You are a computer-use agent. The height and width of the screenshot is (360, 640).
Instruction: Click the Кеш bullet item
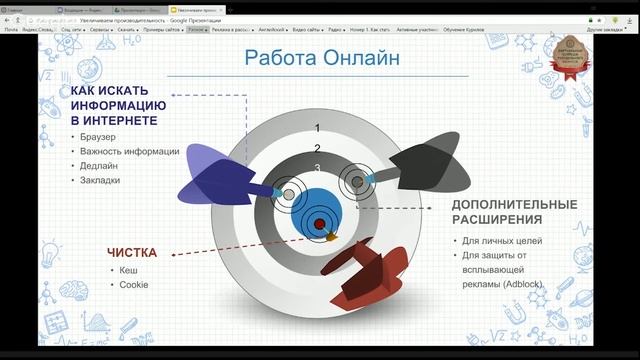tap(129, 271)
